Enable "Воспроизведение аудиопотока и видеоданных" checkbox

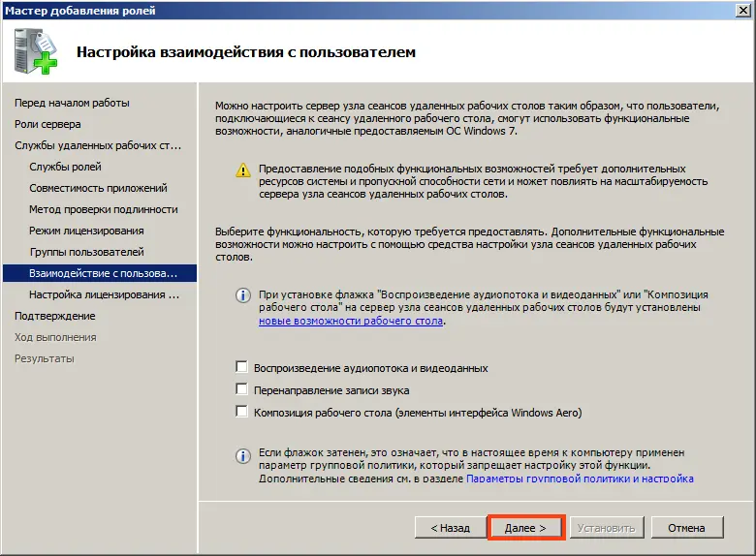[241, 367]
